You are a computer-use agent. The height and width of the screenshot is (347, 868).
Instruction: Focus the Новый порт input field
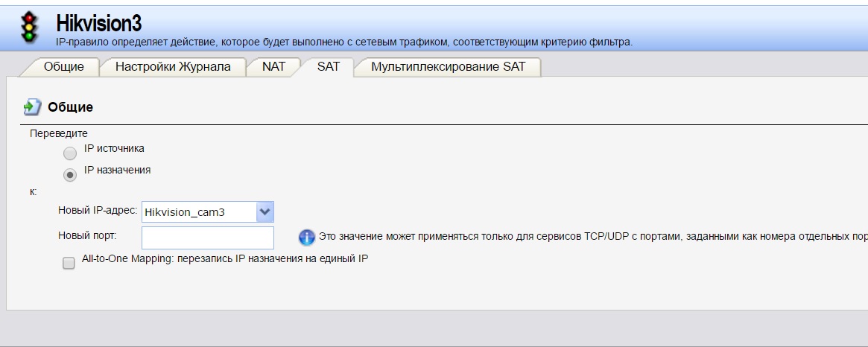click(x=208, y=238)
